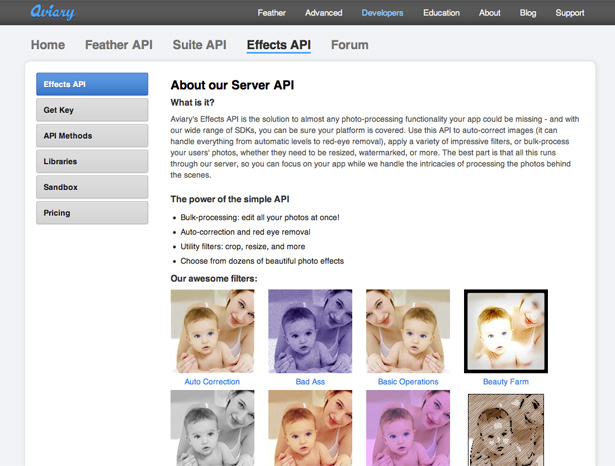
Task: Click the Aviary logo
Action: tap(53, 12)
